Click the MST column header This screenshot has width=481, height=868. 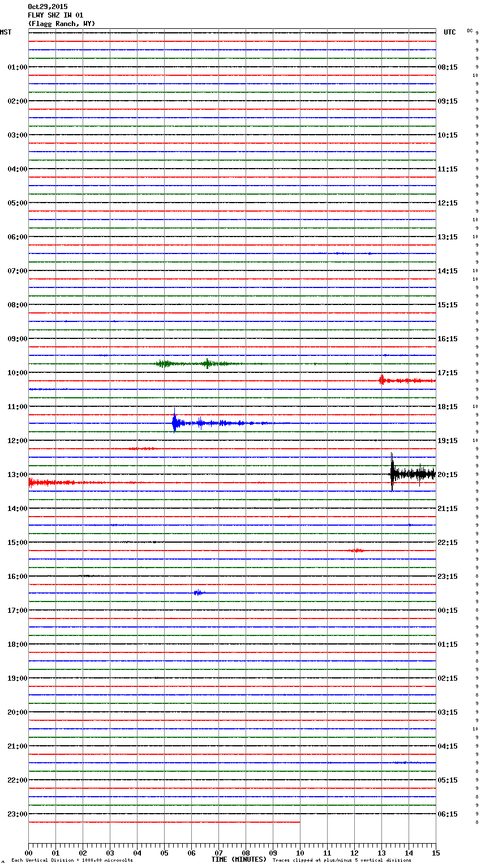tap(6, 32)
